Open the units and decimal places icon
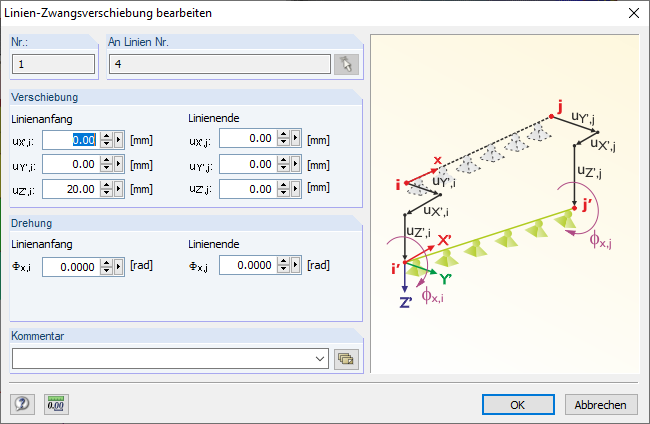650x424 pixels. 56,404
